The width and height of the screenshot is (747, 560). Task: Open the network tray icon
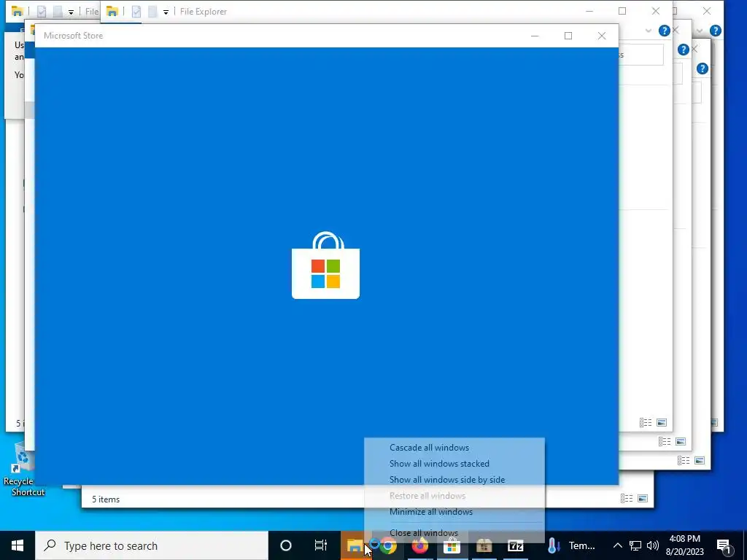(635, 545)
